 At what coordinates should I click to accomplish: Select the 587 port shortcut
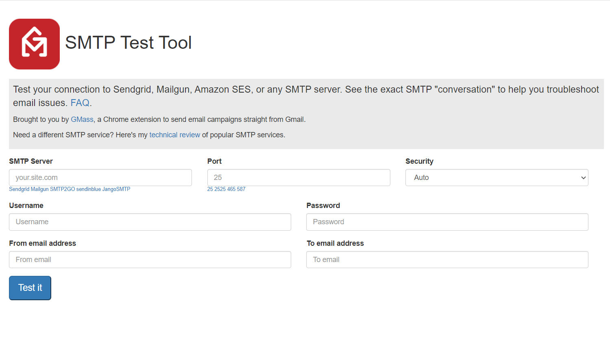coord(241,189)
